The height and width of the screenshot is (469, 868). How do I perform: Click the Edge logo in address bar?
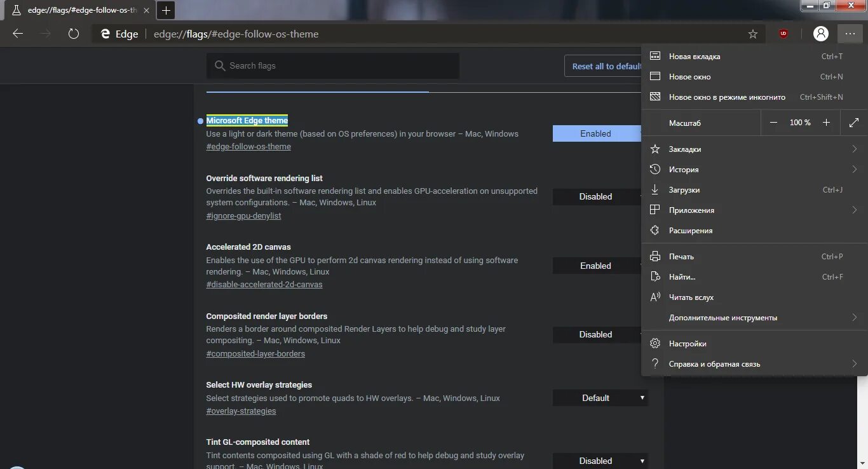tap(105, 34)
